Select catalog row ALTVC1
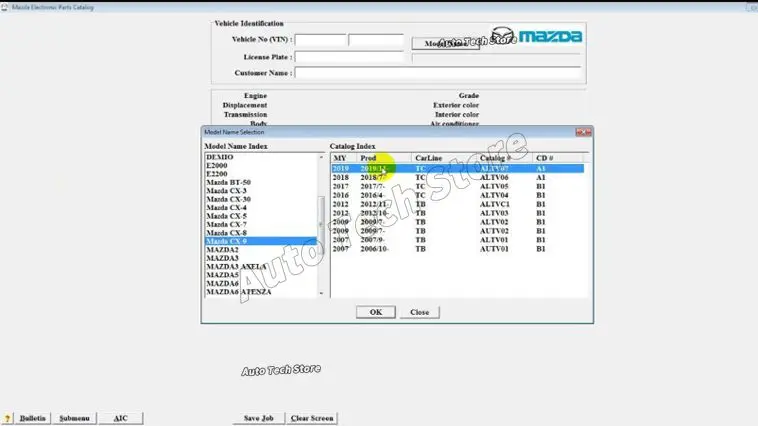Screen dimensions: 758x426 [457, 204]
